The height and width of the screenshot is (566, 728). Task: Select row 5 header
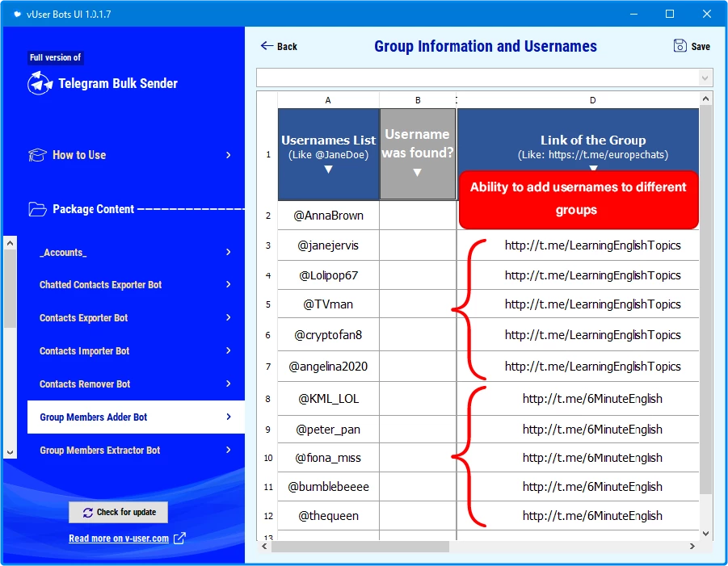pos(268,304)
